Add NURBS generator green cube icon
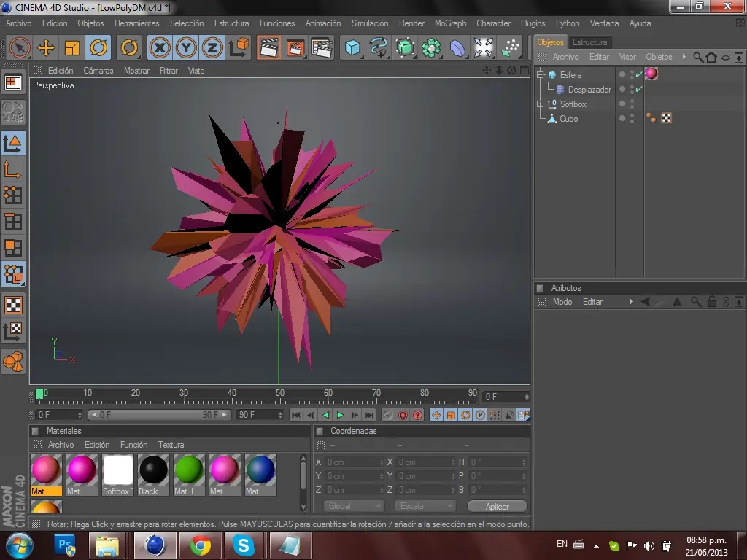The height and width of the screenshot is (560, 747). [405, 47]
